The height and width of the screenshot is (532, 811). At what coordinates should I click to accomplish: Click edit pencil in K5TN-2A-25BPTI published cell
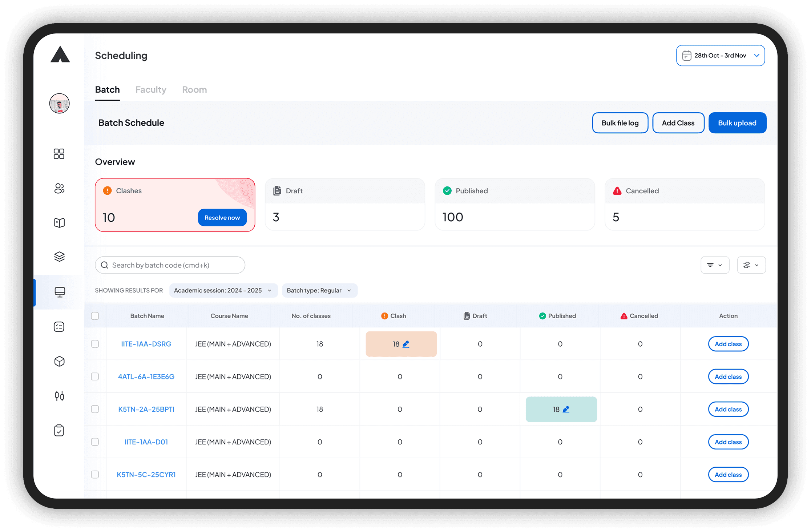[x=566, y=409]
